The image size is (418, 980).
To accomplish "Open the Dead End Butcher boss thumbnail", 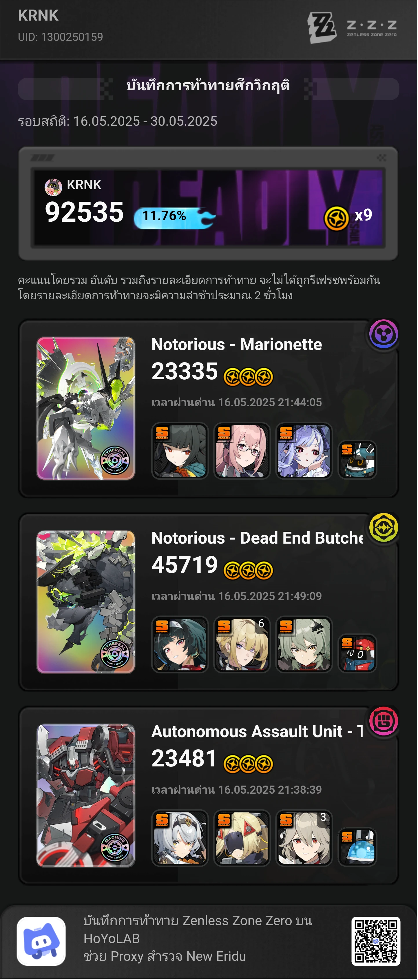I will coord(85,602).
